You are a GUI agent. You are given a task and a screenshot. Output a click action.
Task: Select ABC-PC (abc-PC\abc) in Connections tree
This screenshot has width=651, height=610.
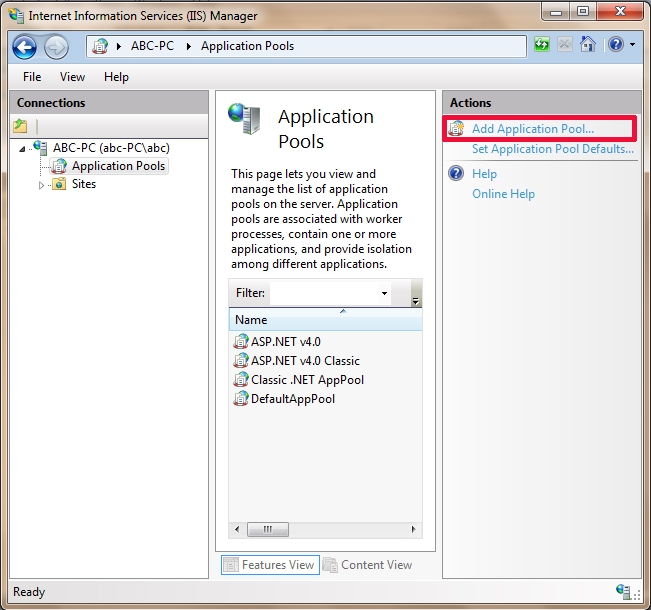111,148
